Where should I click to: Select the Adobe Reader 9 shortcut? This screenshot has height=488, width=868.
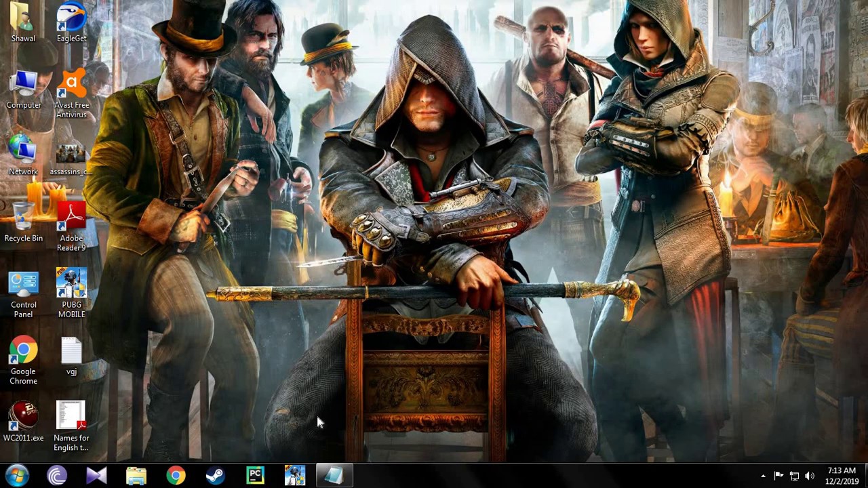(x=71, y=227)
